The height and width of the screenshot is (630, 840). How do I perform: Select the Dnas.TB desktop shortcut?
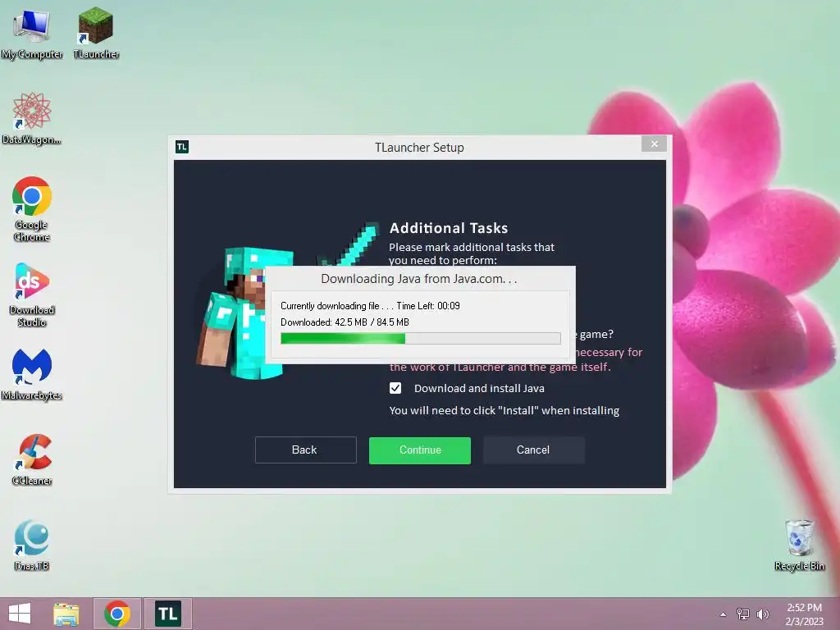[32, 545]
